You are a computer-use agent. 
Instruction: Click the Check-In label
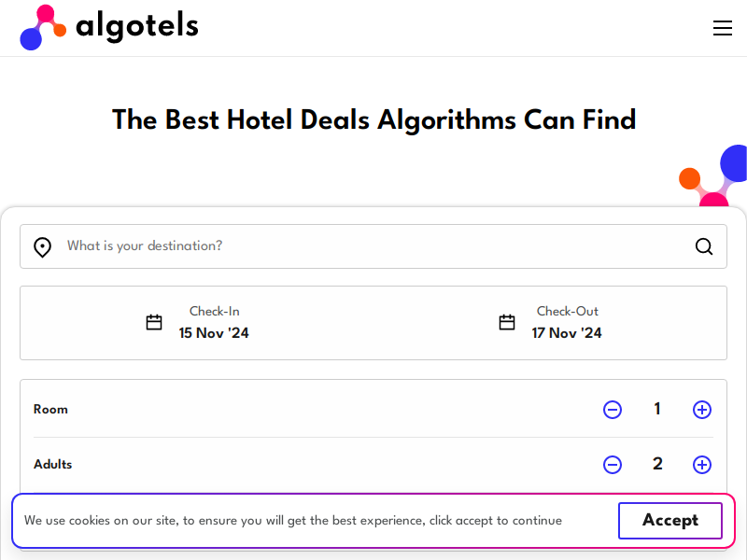pos(215,312)
